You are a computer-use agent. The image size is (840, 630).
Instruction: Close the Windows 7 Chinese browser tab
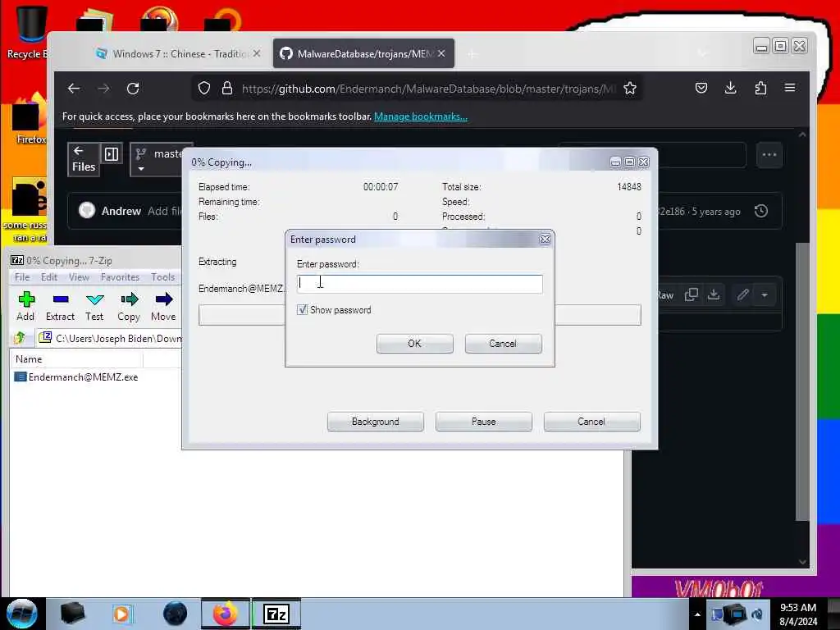[x=257, y=53]
